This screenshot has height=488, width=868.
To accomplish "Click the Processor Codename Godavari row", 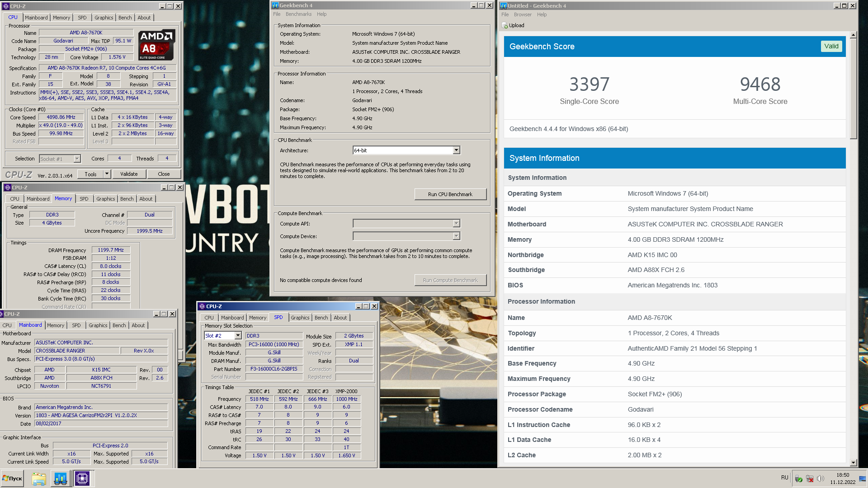I will tap(675, 410).
